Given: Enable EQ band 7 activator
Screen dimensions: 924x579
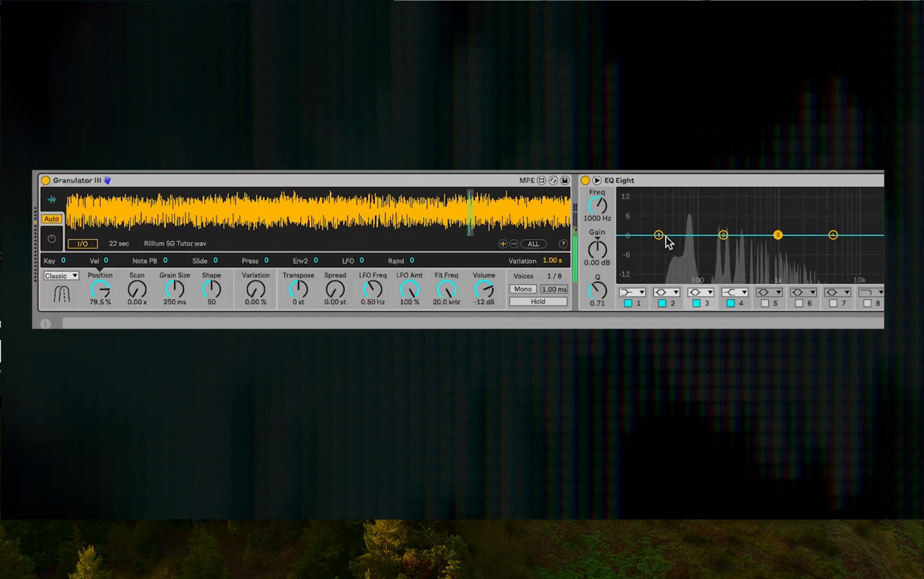Looking at the screenshot, I should point(833,303).
